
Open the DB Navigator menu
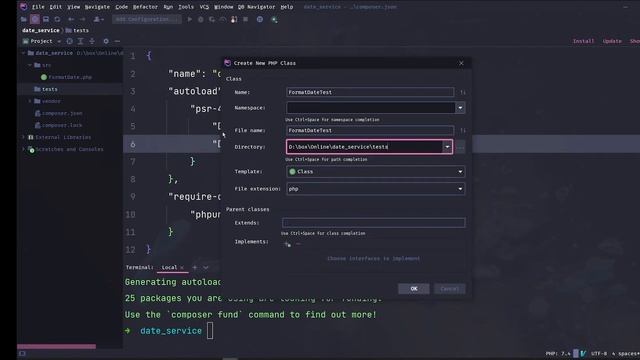pos(256,7)
